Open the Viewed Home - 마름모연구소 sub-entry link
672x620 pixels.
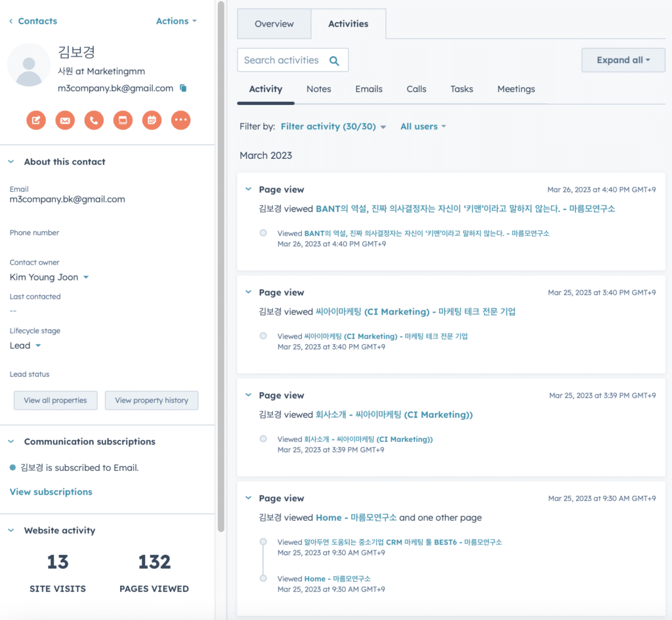tap(337, 579)
